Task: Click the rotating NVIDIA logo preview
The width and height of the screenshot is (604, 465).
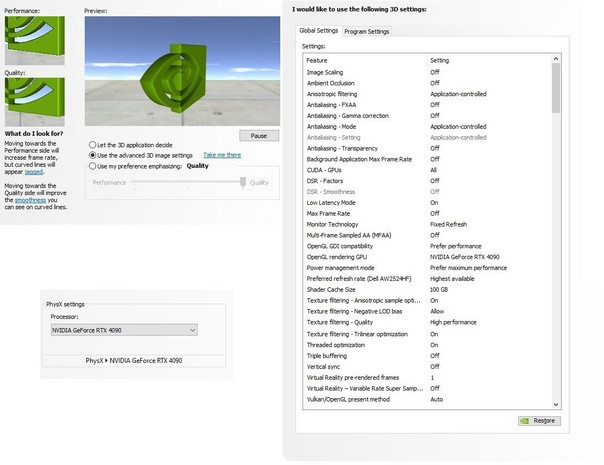Action: pyautogui.click(x=182, y=71)
